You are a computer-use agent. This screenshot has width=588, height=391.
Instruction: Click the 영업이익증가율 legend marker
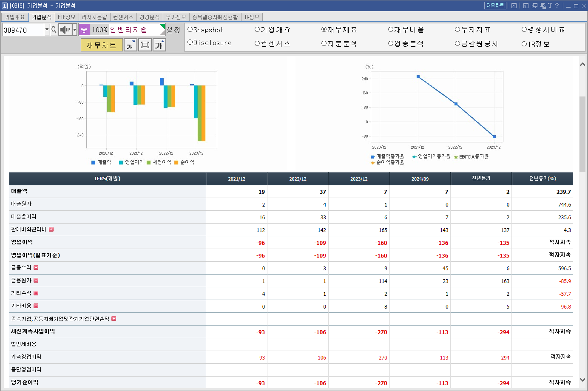[x=414, y=157]
